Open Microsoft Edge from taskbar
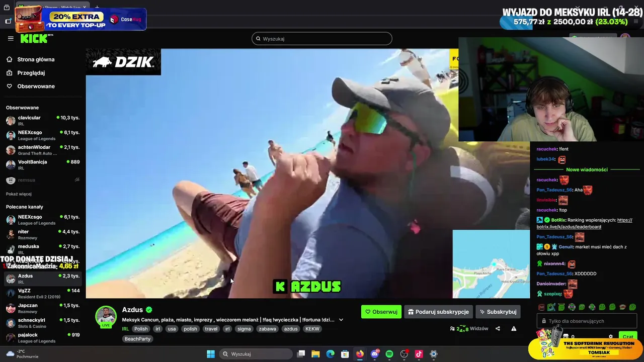644x362 pixels. (330, 354)
